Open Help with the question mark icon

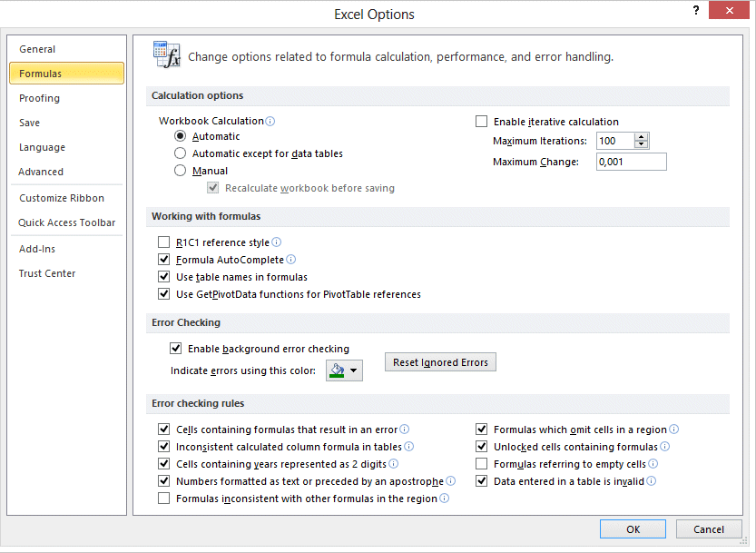tap(696, 10)
